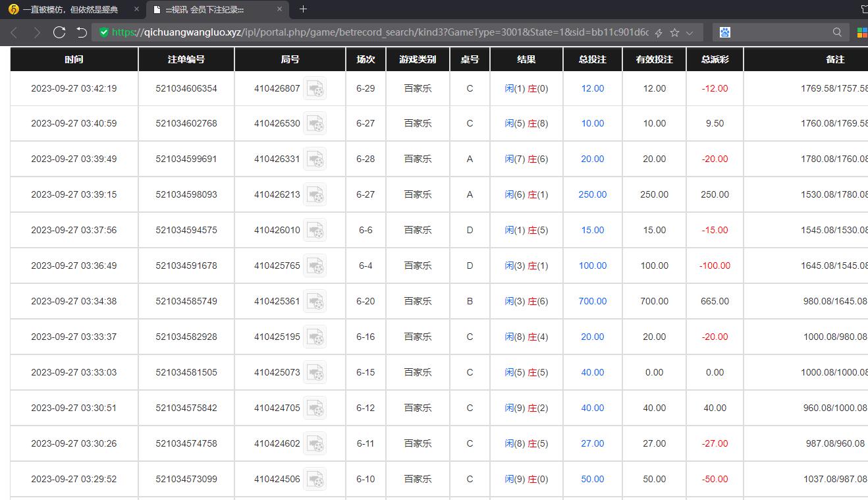Bookmark page with the star icon
This screenshot has width=868, height=500.
(674, 32)
